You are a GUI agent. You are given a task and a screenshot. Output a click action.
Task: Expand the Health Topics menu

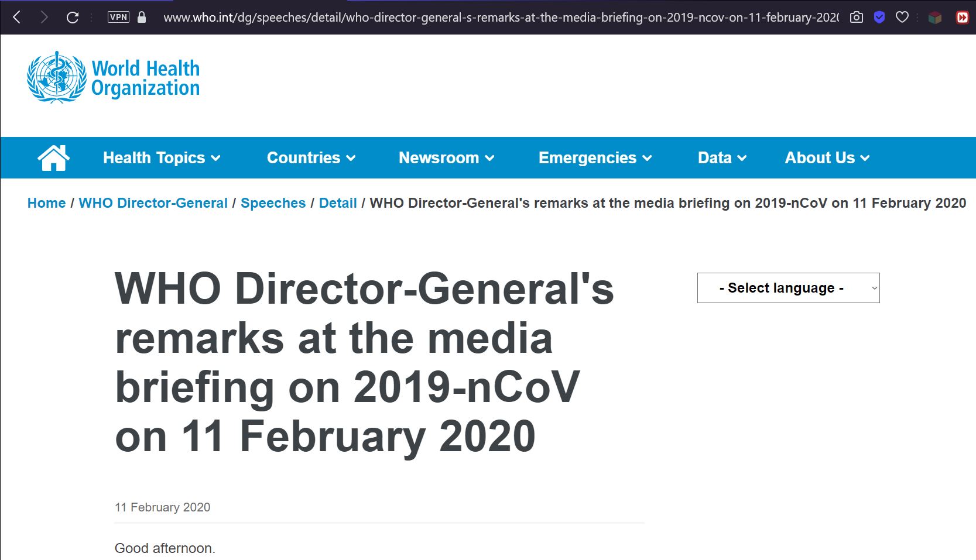pyautogui.click(x=162, y=158)
